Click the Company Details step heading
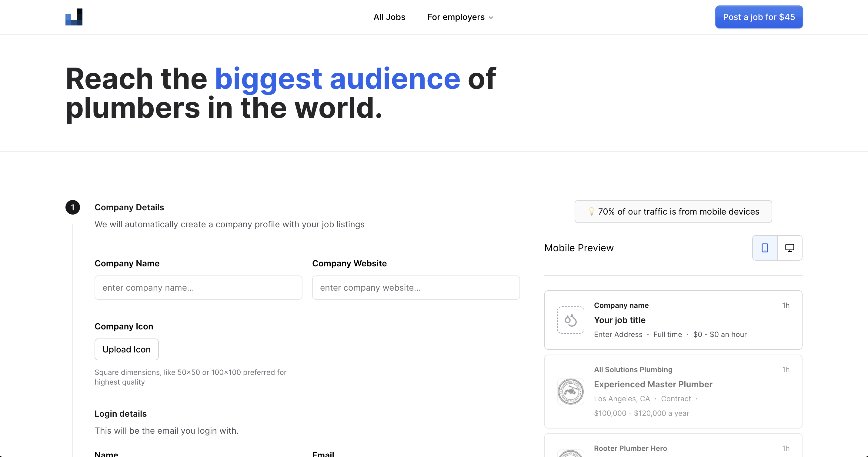 pos(129,207)
